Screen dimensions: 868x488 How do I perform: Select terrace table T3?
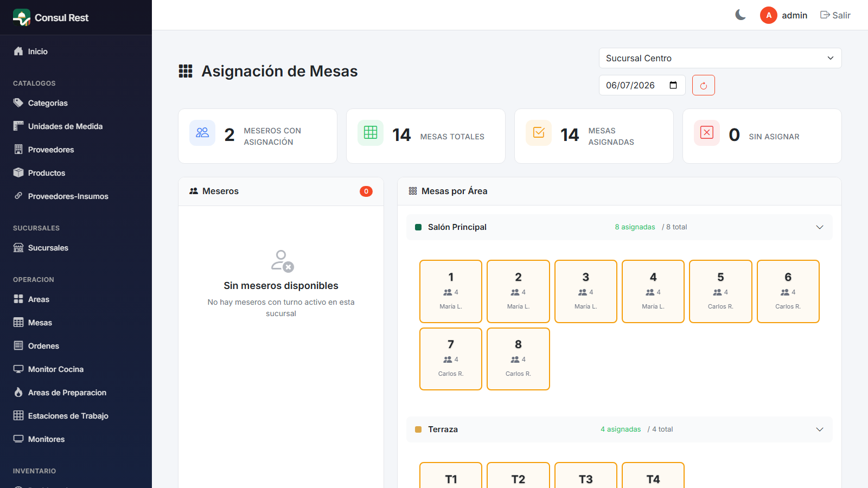coord(586,475)
